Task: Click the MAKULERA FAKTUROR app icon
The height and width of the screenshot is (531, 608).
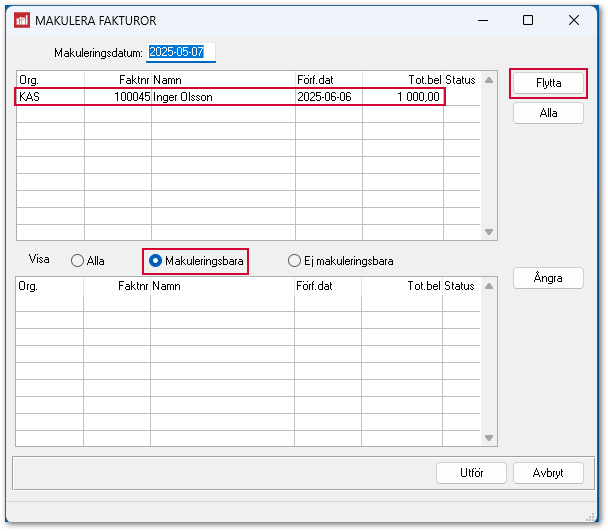Action: [x=22, y=20]
